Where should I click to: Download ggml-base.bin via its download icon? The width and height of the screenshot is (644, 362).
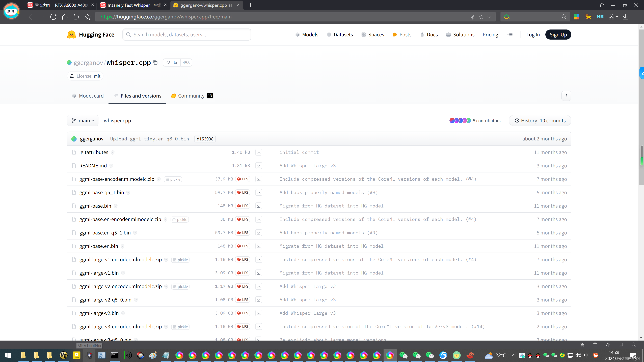coord(258,206)
